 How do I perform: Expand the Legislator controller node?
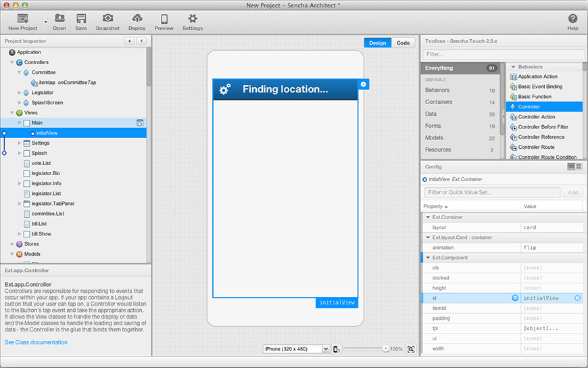19,93
